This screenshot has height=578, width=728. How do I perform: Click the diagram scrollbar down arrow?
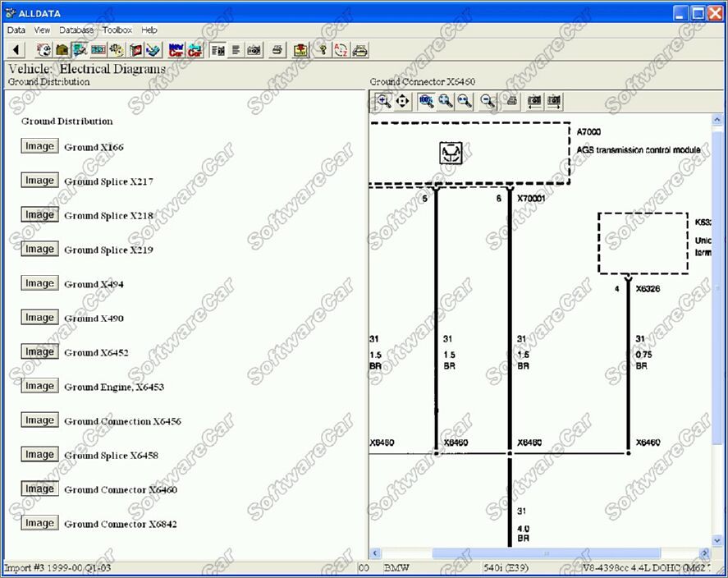click(717, 541)
